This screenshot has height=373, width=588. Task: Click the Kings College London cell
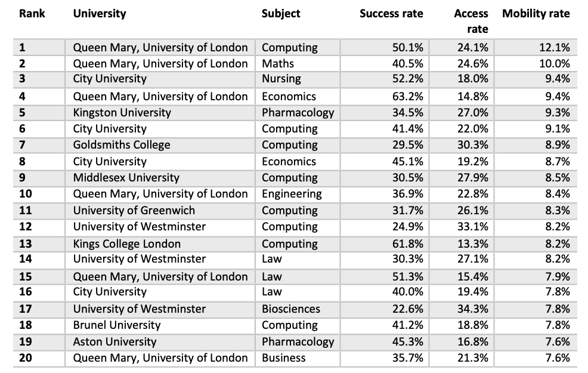[127, 243]
